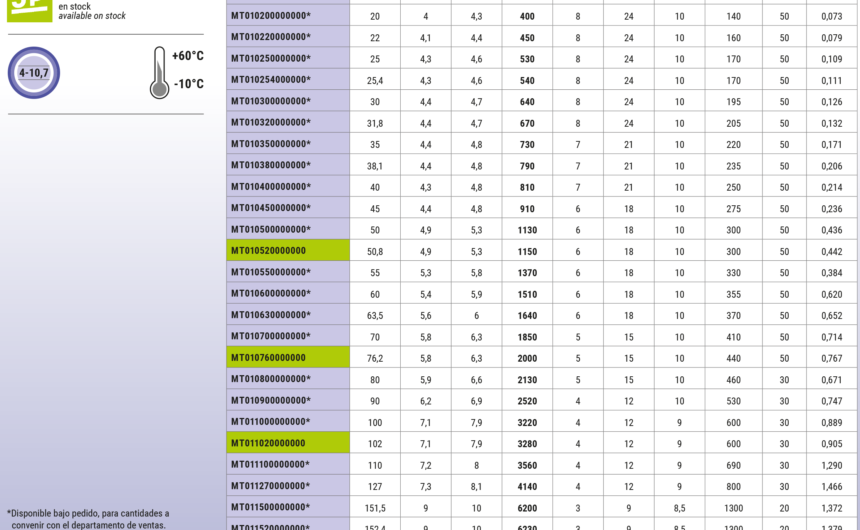Select the diameter cell 151,5
The height and width of the screenshot is (530, 860).
[x=375, y=508]
